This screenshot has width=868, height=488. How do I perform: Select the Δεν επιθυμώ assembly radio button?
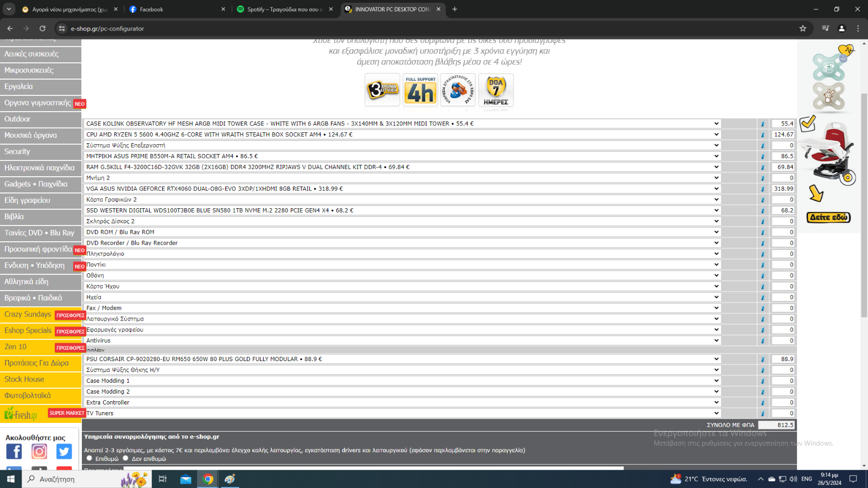click(x=125, y=458)
